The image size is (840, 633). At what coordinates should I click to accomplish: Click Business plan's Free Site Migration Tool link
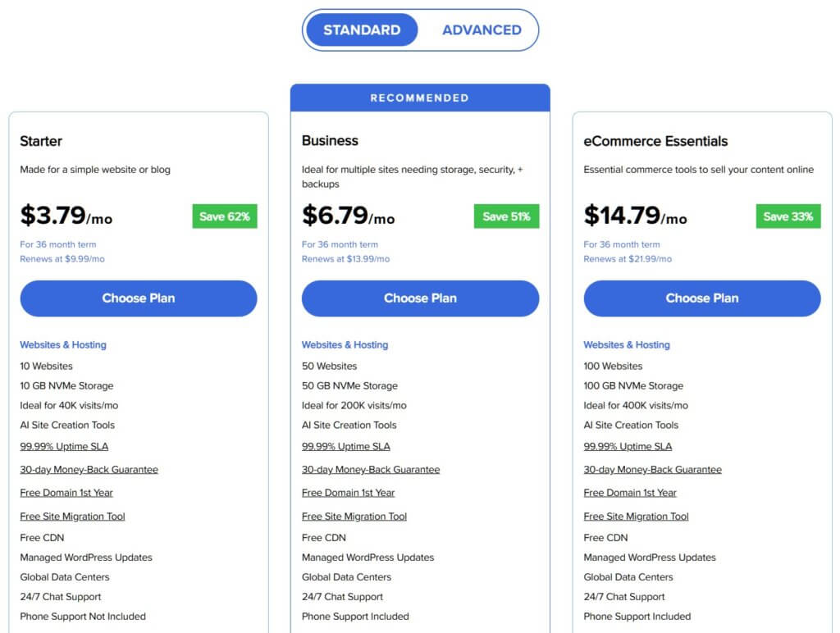point(354,517)
